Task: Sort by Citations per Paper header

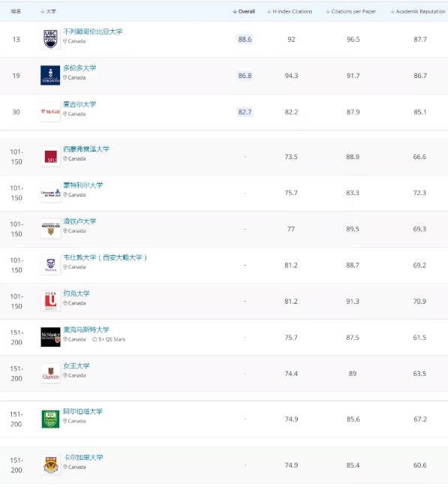Action: [350, 11]
